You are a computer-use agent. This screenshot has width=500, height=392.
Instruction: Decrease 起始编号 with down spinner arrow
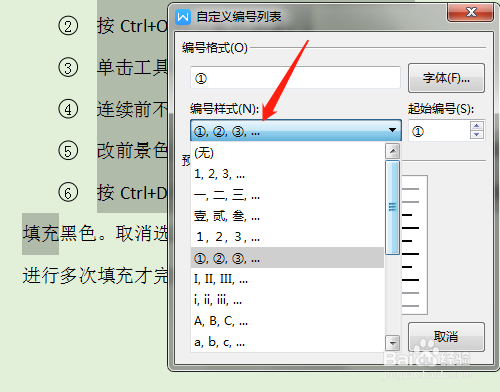click(477, 135)
